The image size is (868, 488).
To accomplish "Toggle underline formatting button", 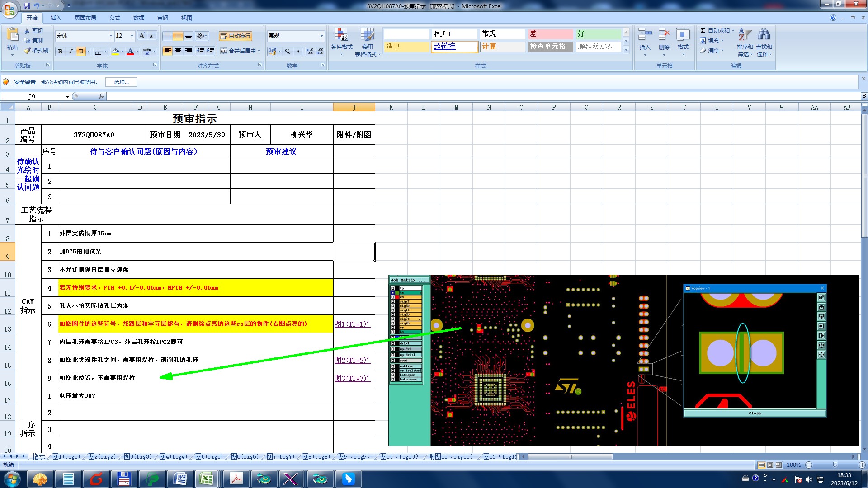I will point(81,52).
